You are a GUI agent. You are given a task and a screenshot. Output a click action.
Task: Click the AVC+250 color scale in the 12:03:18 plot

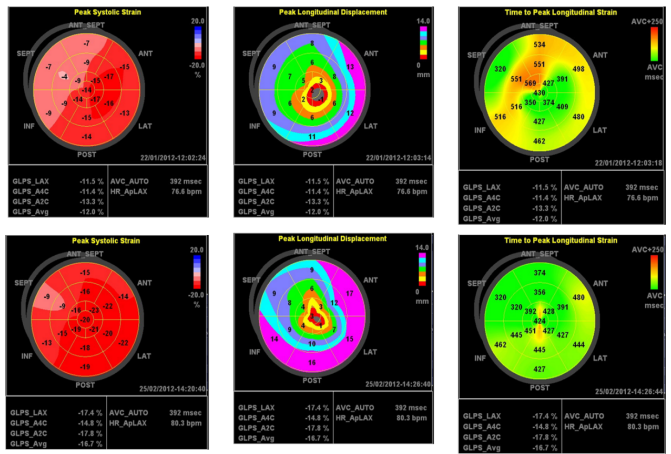pyautogui.click(x=654, y=44)
